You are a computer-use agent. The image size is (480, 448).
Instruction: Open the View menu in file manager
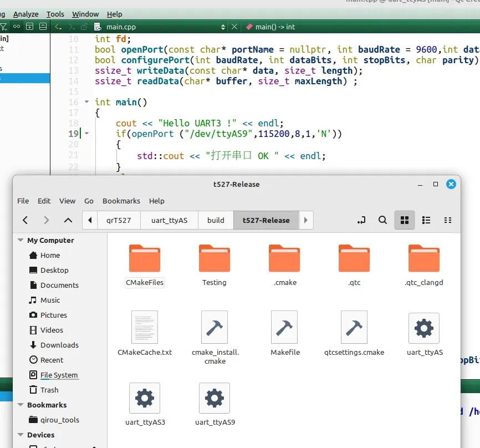tap(68, 201)
